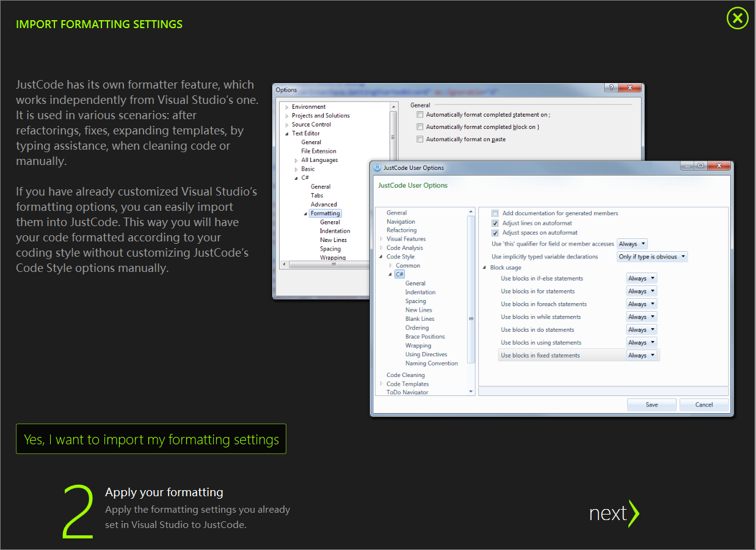
Task: Select C# under Code Style in JustCode
Action: pyautogui.click(x=399, y=274)
